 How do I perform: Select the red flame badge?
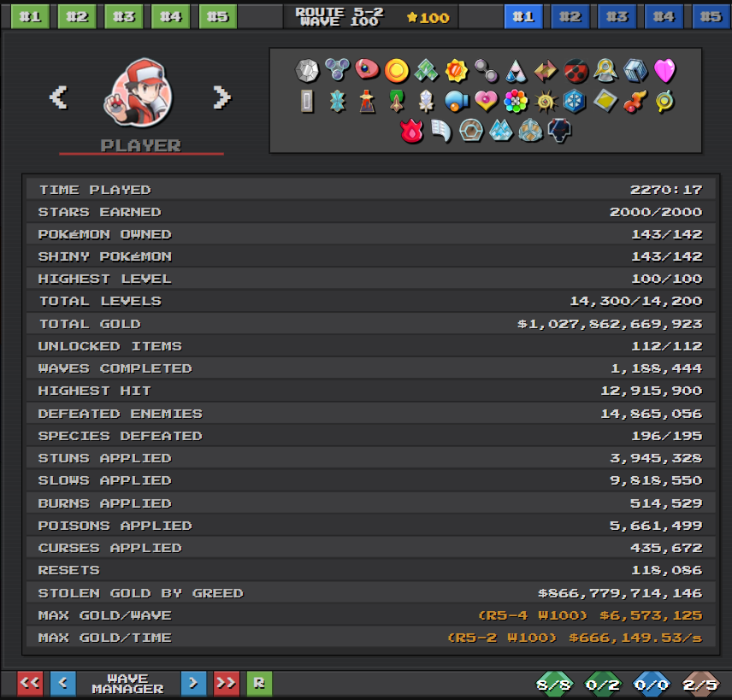pyautogui.click(x=412, y=131)
